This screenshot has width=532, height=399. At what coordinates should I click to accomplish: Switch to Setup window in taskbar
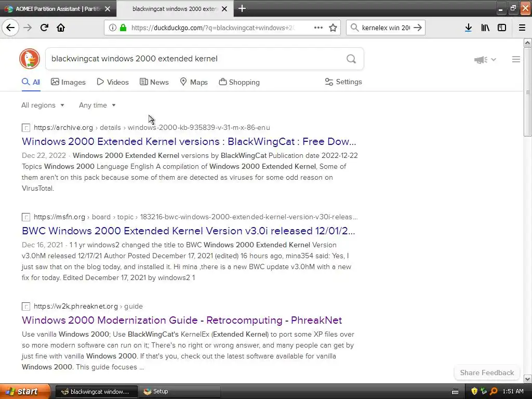(180, 392)
